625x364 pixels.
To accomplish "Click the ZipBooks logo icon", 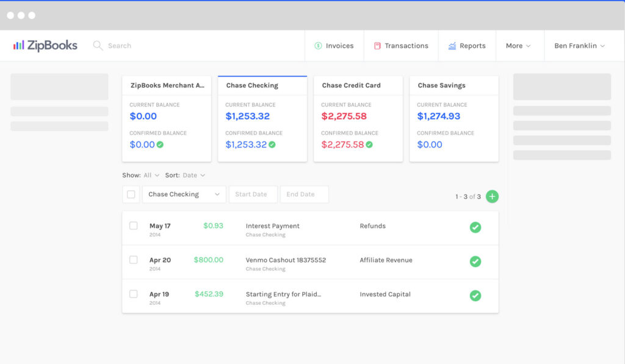I will point(18,45).
